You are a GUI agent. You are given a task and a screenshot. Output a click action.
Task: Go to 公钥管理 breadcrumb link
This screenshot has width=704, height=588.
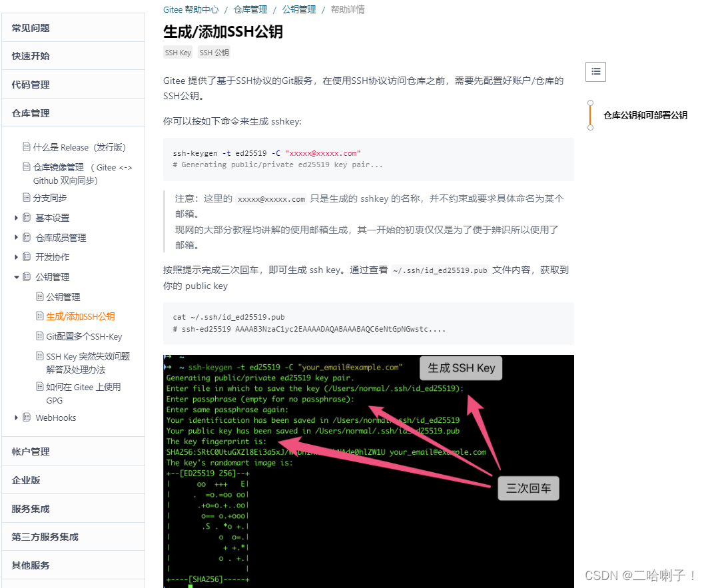click(299, 9)
